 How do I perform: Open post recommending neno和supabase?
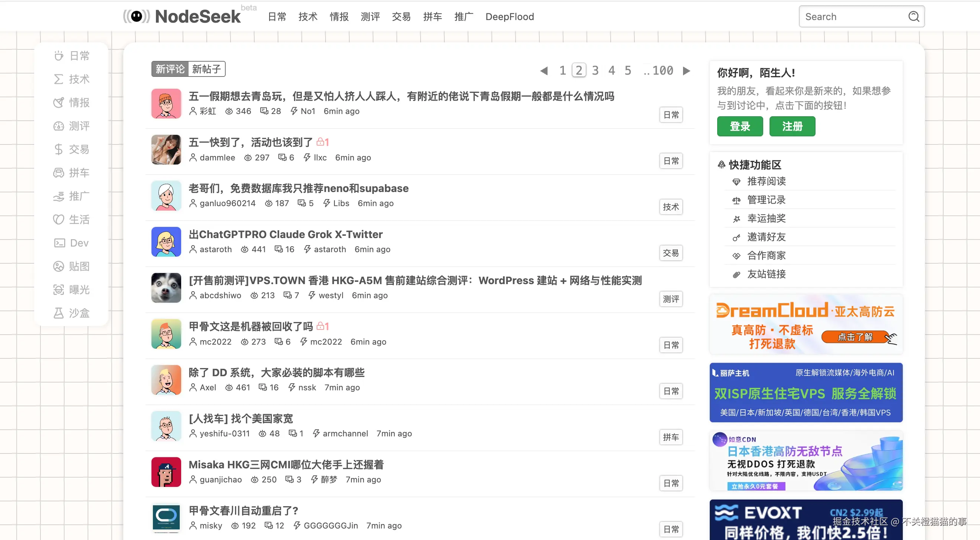tap(299, 188)
